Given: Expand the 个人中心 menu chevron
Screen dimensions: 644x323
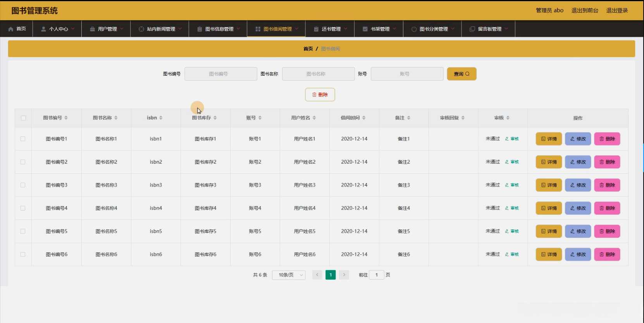Looking at the screenshot, I should [73, 29].
